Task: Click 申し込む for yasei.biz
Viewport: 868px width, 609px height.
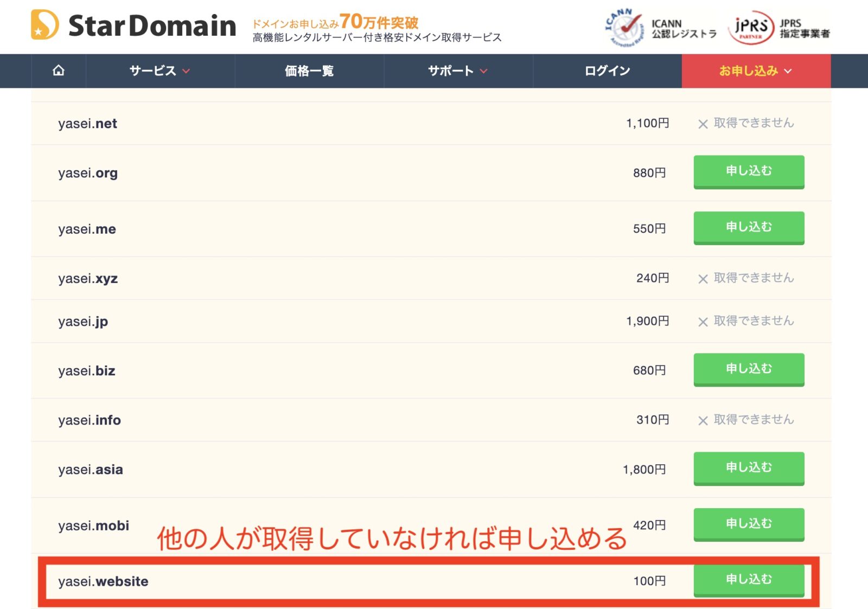Action: [749, 369]
